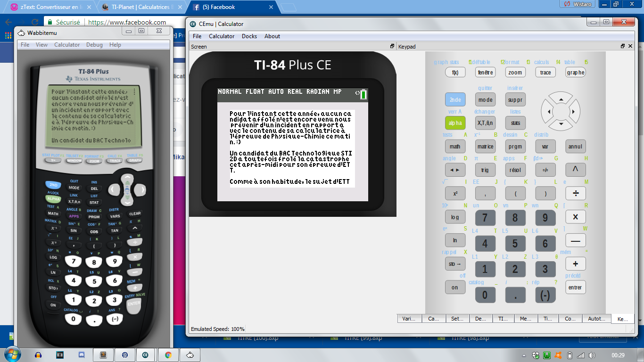Click the Y= key on Wabbitemu calculator
Screen dimensions: 644x362
(52, 160)
